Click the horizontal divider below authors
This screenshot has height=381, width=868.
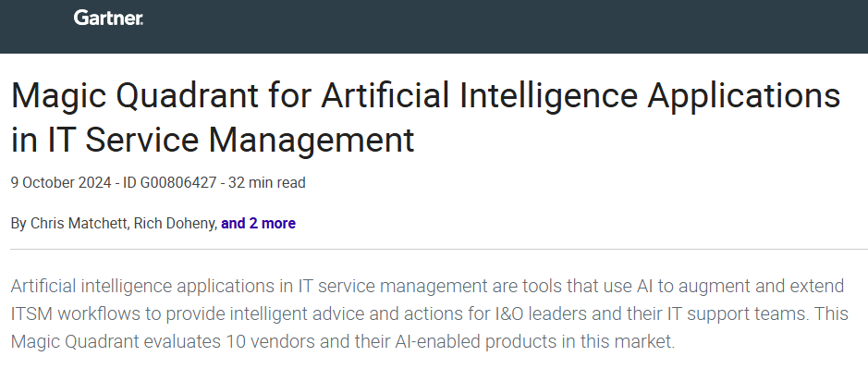coord(434,249)
